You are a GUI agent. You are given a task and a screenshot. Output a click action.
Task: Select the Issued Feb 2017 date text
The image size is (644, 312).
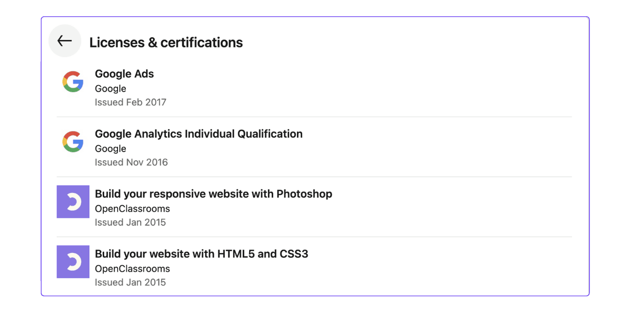[x=131, y=102]
